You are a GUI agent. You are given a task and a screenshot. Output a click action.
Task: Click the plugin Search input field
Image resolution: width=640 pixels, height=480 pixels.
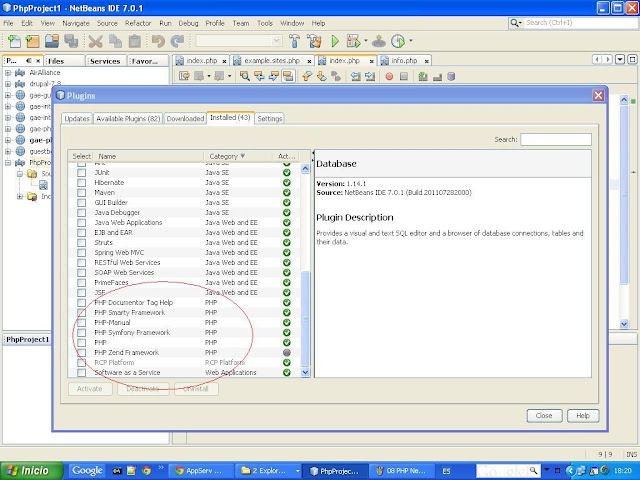point(556,140)
